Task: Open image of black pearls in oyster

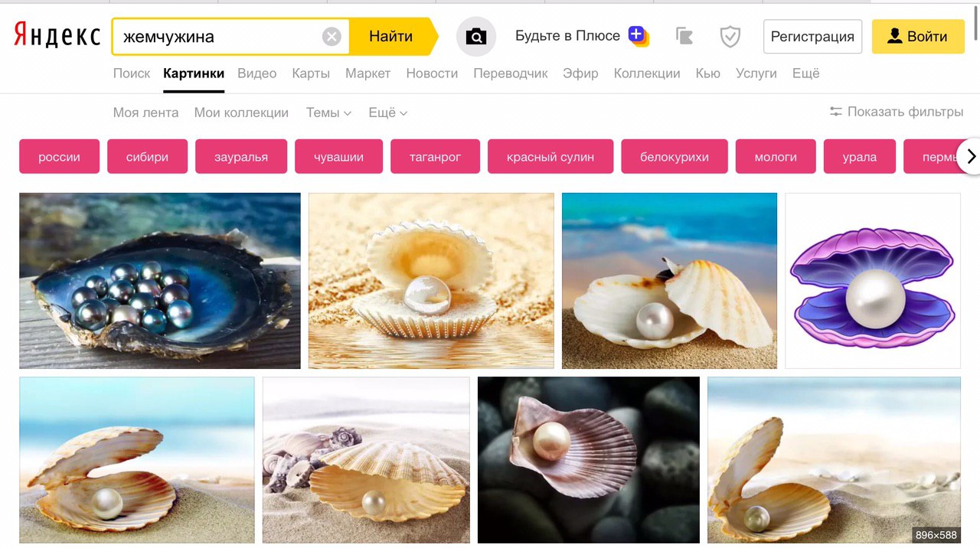Action: coord(160,281)
